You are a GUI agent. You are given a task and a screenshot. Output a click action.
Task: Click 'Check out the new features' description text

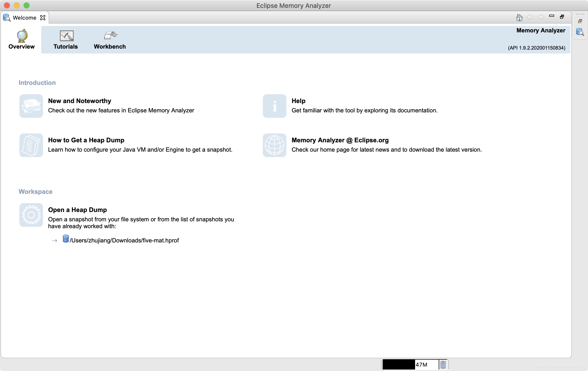(121, 110)
